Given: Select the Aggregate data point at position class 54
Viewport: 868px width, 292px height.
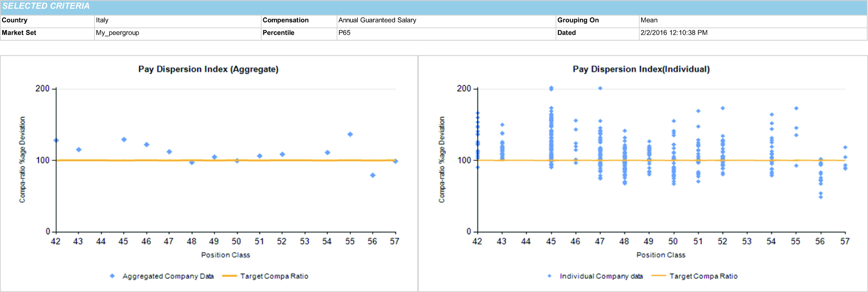Looking at the screenshot, I should coord(327,152).
